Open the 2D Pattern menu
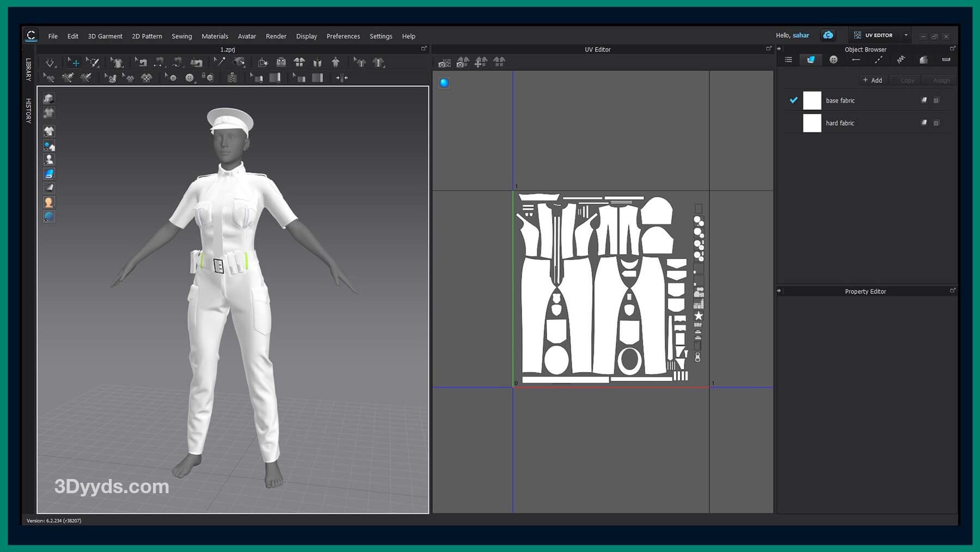Screen dimensions: 980x552 147,37
